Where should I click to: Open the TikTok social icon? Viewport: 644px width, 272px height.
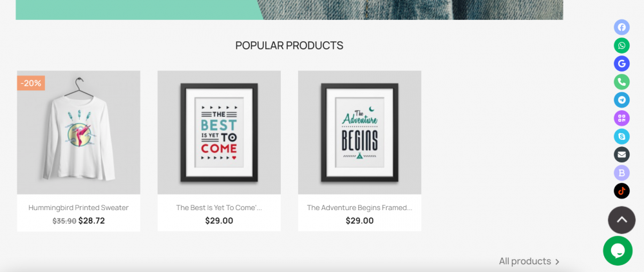click(621, 191)
